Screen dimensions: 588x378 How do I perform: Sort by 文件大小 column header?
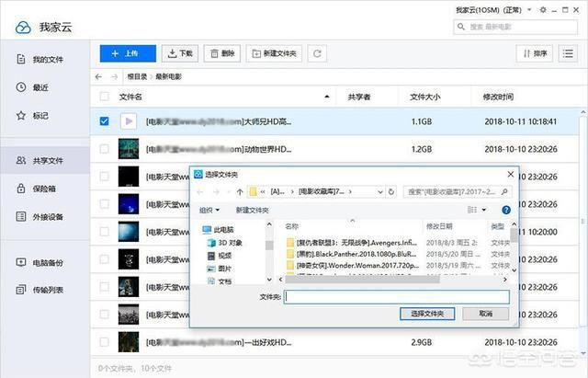424,97
